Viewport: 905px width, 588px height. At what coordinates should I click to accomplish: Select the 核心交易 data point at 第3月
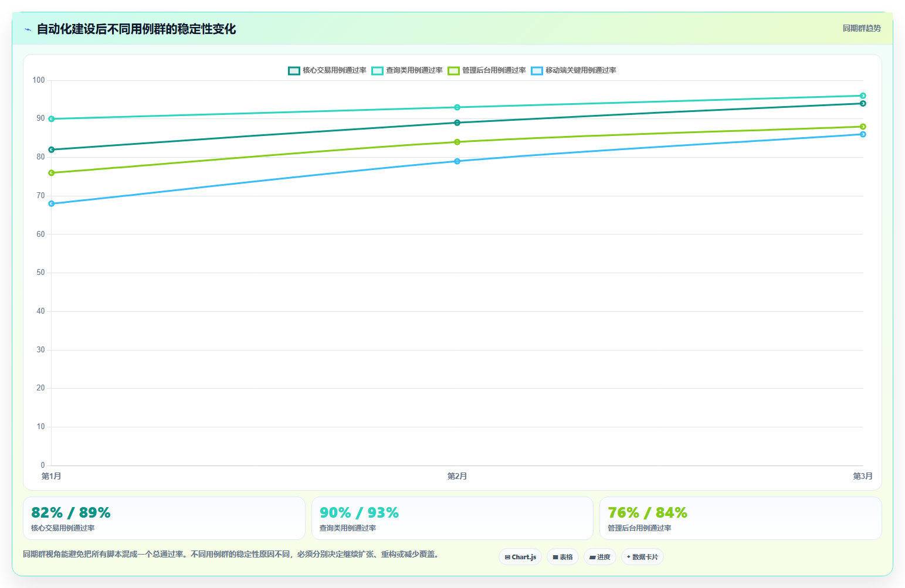click(x=863, y=103)
